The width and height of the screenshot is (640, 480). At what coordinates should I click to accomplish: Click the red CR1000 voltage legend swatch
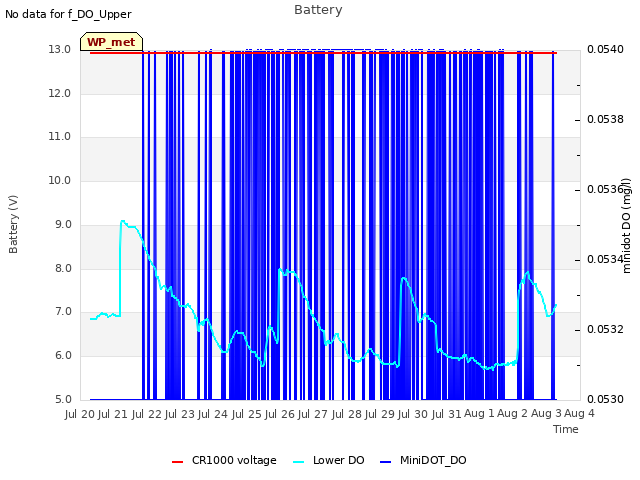coord(178,462)
